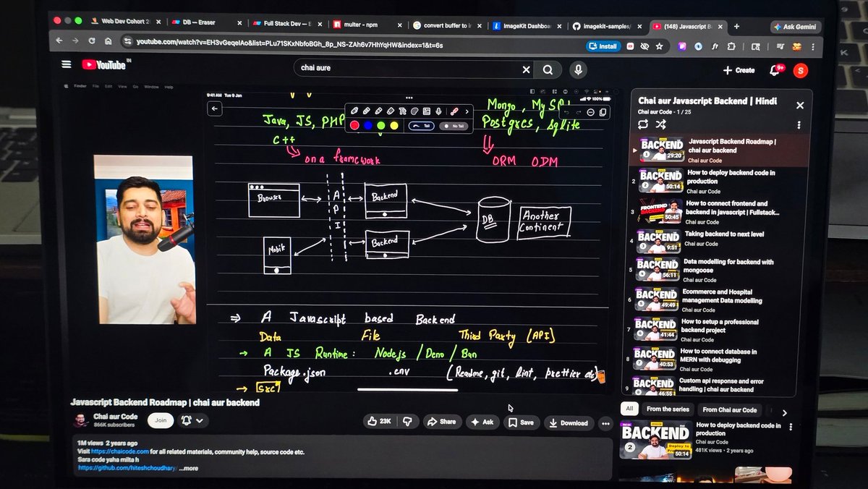The height and width of the screenshot is (489, 868).
Task: Toggle loop playlist
Action: coord(642,124)
